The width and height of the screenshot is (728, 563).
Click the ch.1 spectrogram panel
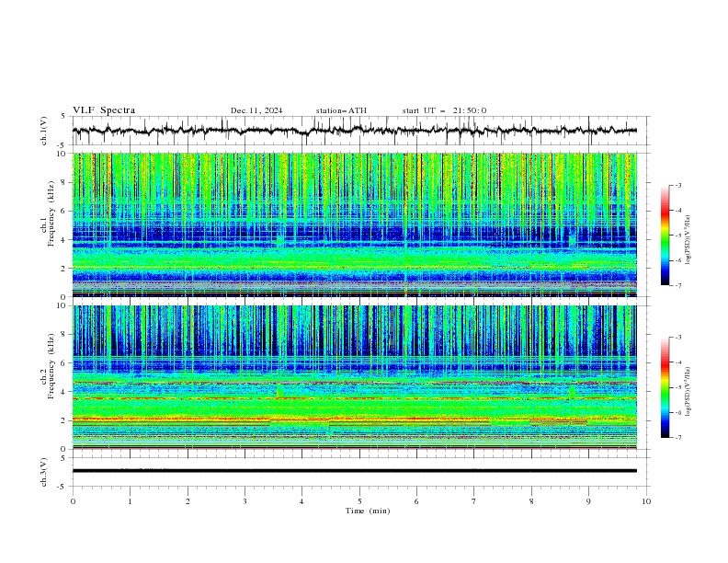click(x=355, y=224)
